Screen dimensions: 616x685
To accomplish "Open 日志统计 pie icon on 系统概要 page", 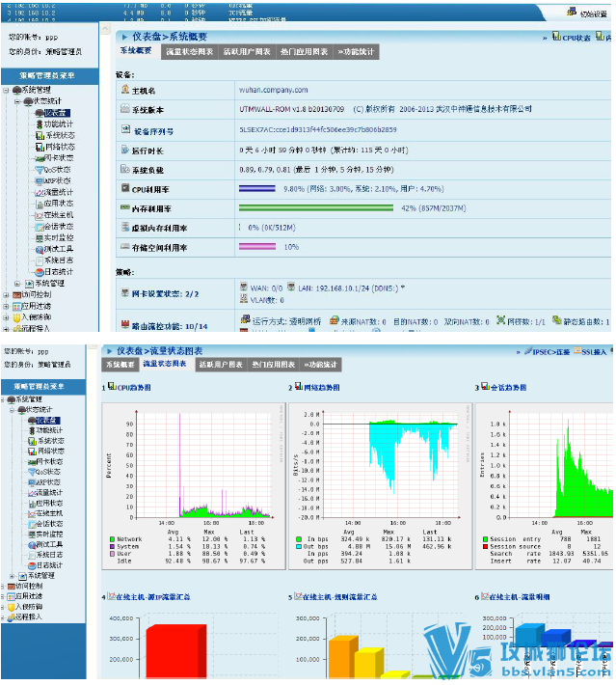I will [x=40, y=272].
